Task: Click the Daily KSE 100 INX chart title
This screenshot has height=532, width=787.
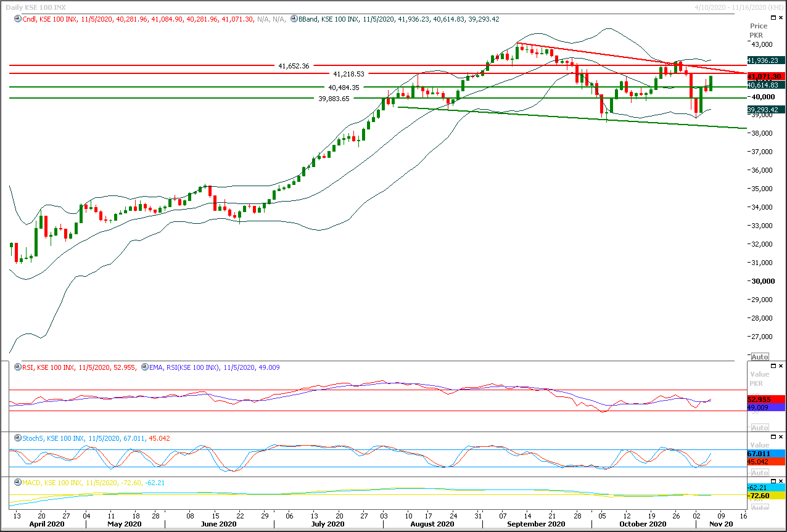Action: (x=36, y=7)
